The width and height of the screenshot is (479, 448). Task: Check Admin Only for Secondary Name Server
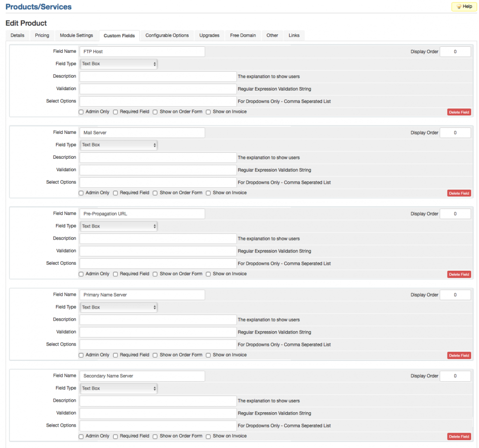click(81, 437)
